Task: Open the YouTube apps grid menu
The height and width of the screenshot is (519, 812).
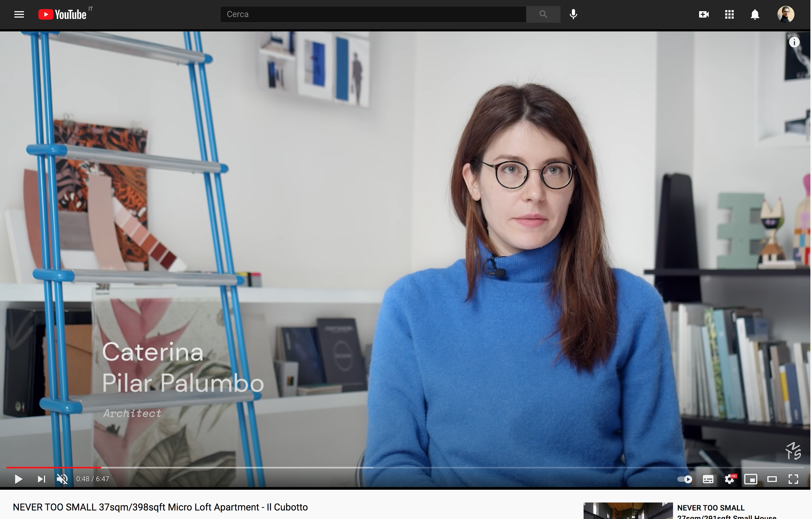Action: click(x=729, y=14)
